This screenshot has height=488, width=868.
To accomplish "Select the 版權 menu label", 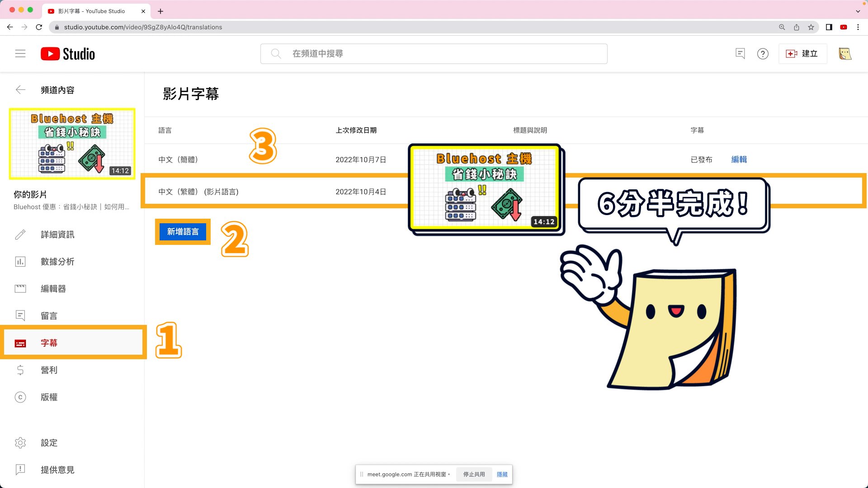I will (x=49, y=397).
